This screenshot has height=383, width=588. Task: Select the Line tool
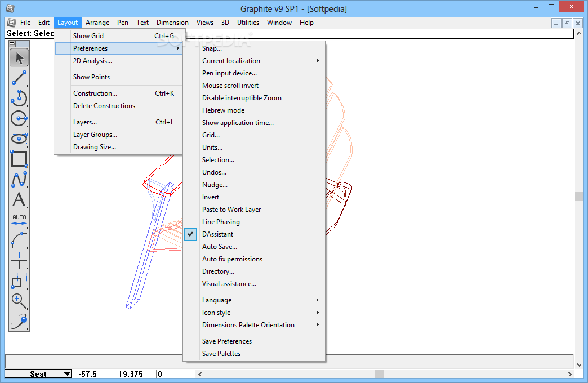(x=19, y=78)
